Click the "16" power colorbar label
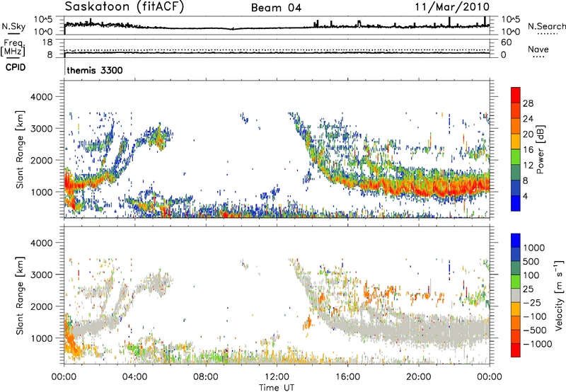 [x=528, y=150]
